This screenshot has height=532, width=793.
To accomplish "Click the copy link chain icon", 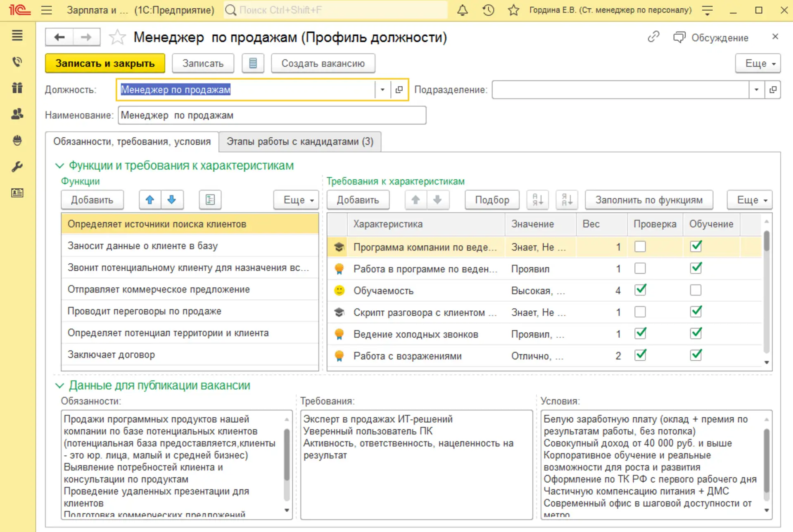I will pyautogui.click(x=653, y=37).
